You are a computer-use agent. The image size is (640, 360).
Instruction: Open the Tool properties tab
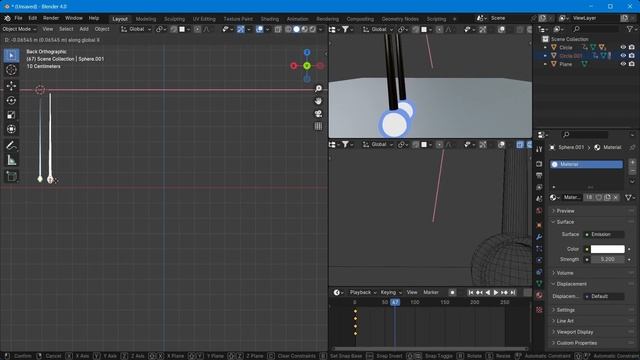[539, 149]
